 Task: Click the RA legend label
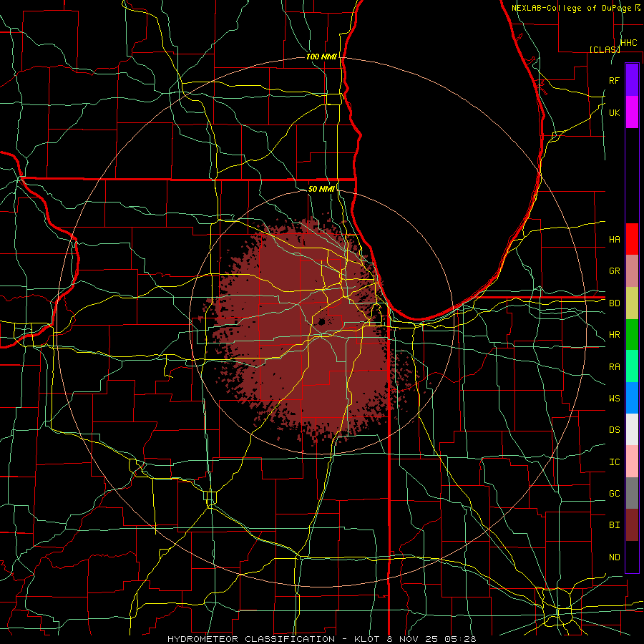click(615, 367)
